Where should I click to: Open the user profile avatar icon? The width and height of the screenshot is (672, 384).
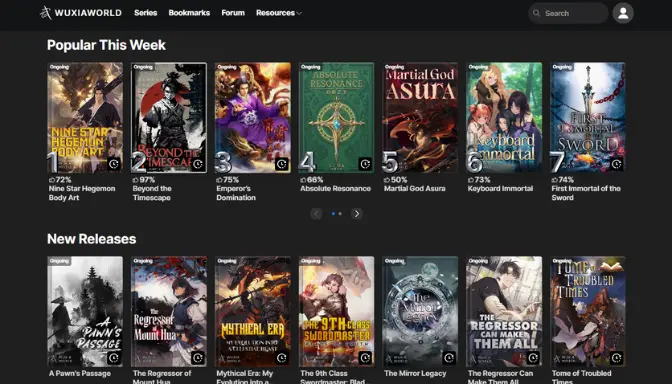coord(623,13)
